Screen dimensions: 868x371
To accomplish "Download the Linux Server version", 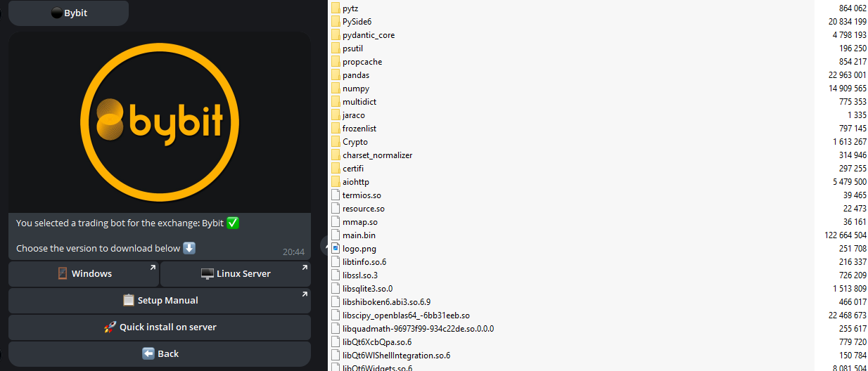I will [236, 274].
